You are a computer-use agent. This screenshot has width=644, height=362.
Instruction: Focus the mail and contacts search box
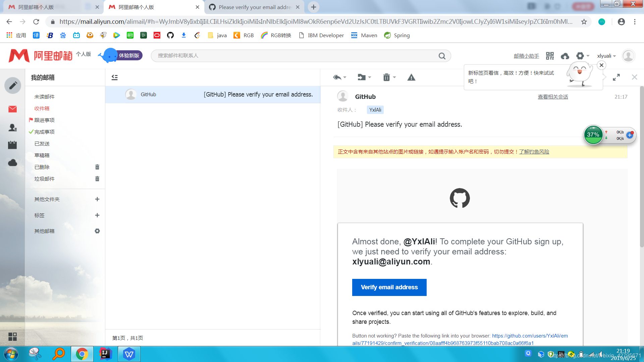pos(295,56)
